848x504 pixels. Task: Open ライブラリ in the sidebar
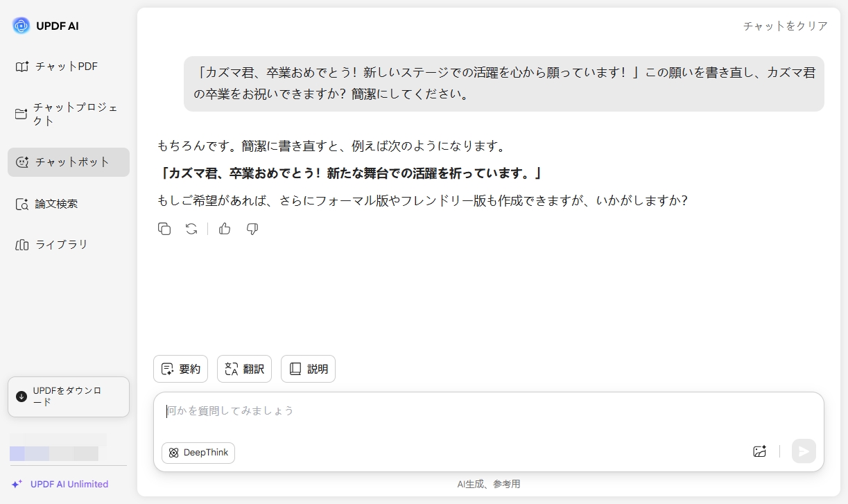(x=68, y=245)
